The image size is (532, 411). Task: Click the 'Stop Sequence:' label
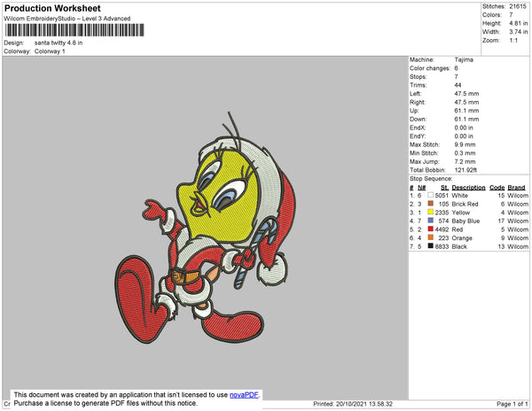[x=431, y=179]
